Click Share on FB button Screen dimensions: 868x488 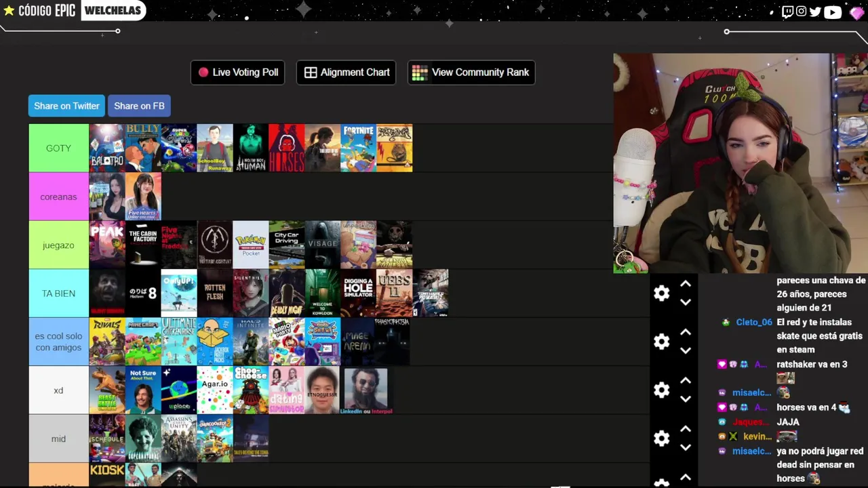[x=139, y=106]
